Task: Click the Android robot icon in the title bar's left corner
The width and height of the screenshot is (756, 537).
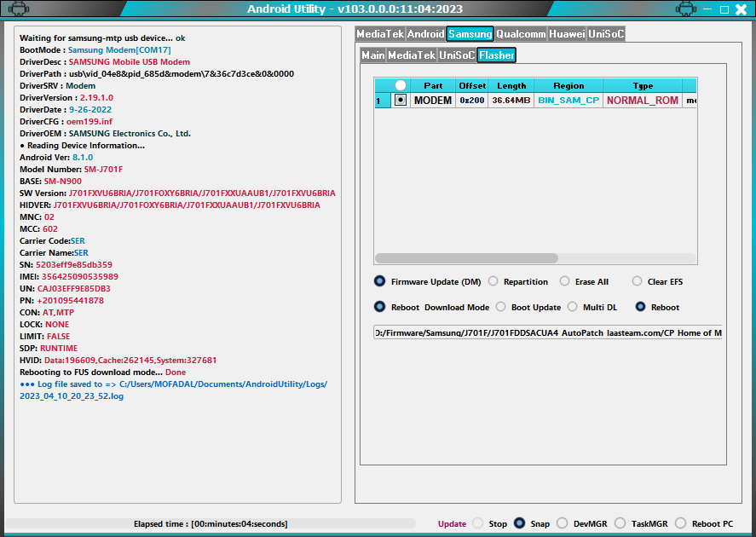Action: tap(18, 9)
